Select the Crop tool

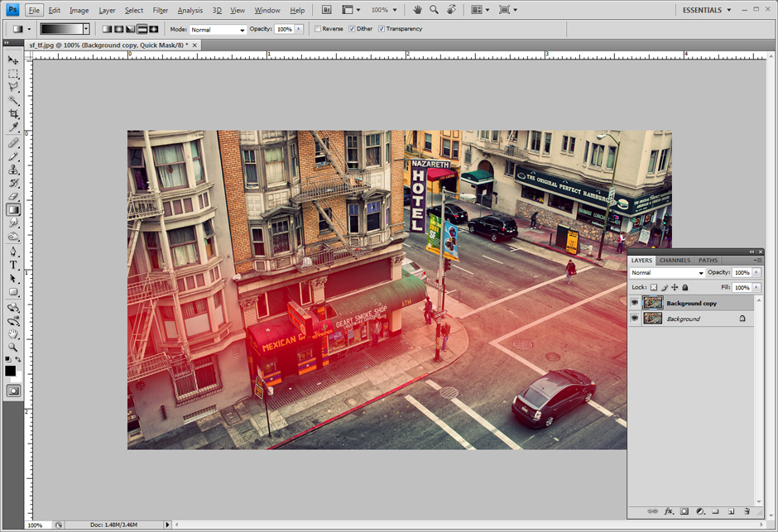click(13, 113)
